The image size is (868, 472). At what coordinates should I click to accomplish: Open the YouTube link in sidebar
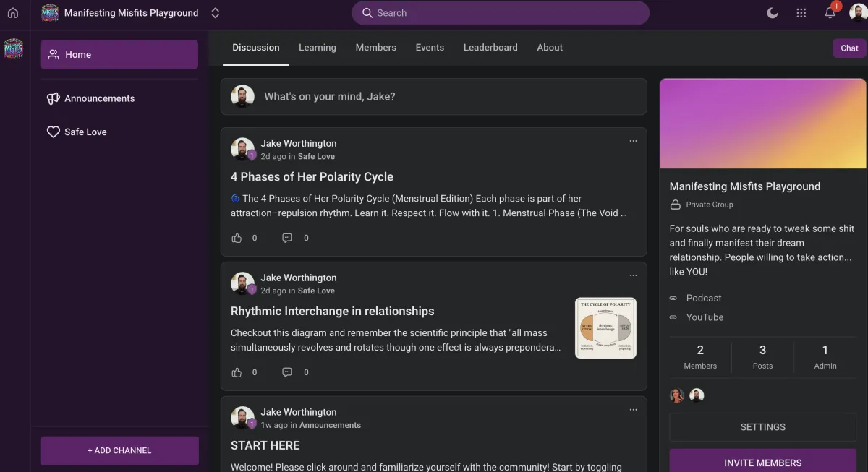click(x=705, y=317)
